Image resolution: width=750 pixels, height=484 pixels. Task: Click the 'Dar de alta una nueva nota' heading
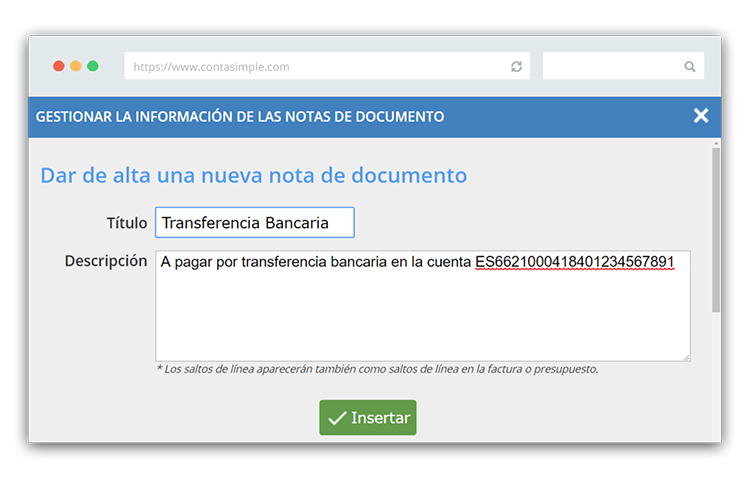point(253,175)
